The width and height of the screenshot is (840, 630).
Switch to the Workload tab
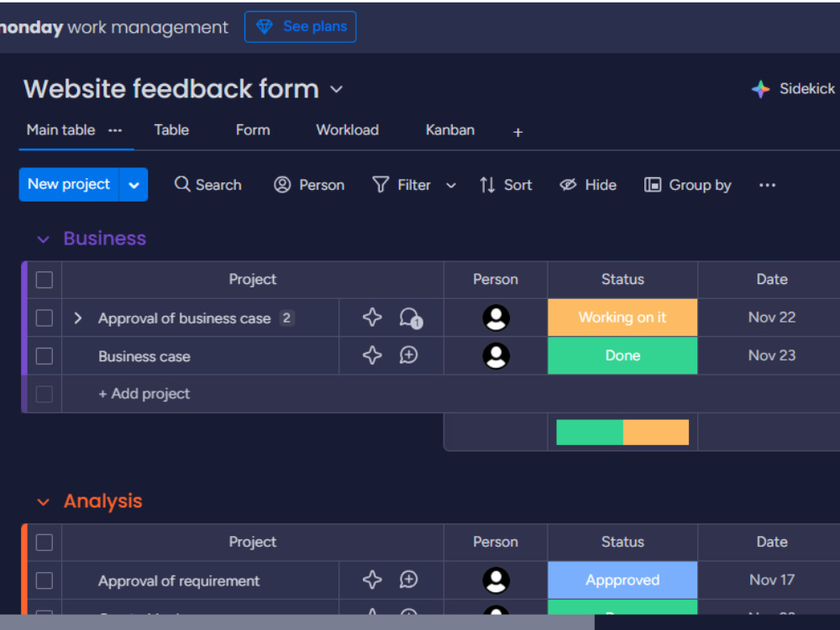pyautogui.click(x=347, y=130)
